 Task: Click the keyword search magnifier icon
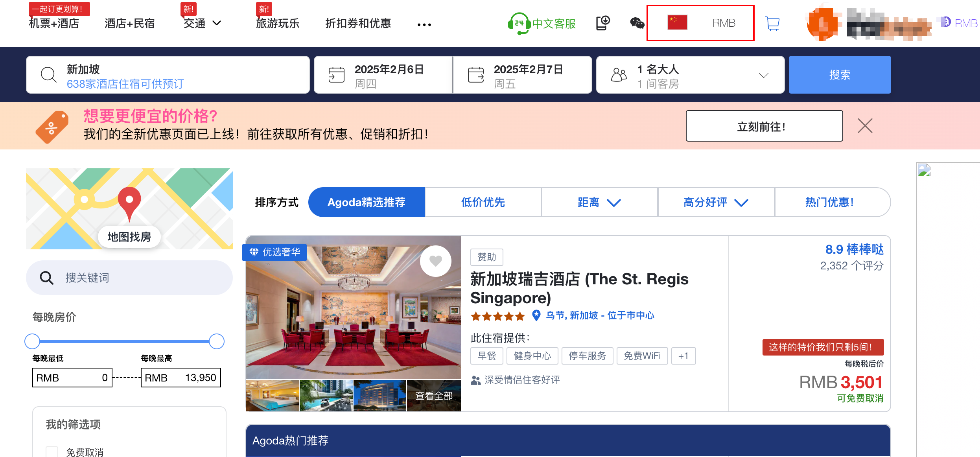(x=46, y=278)
